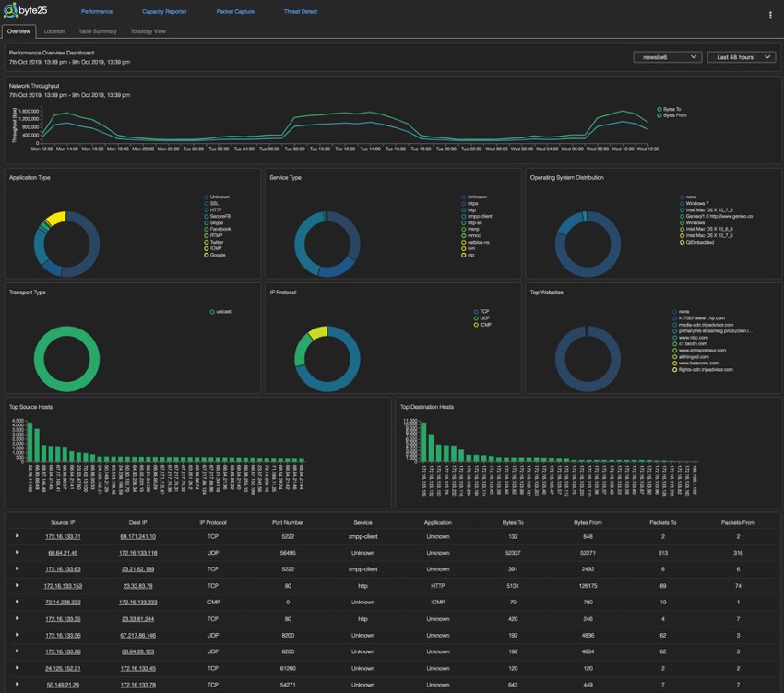The width and height of the screenshot is (784, 693).
Task: Click the https legend icon in Service Type
Action: [x=463, y=203]
